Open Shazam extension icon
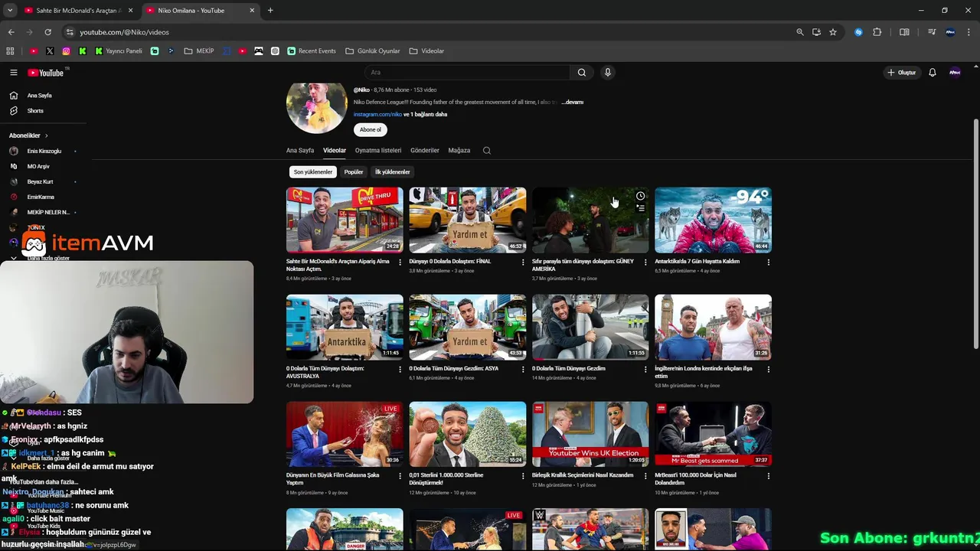This screenshot has width=980, height=551. click(858, 32)
